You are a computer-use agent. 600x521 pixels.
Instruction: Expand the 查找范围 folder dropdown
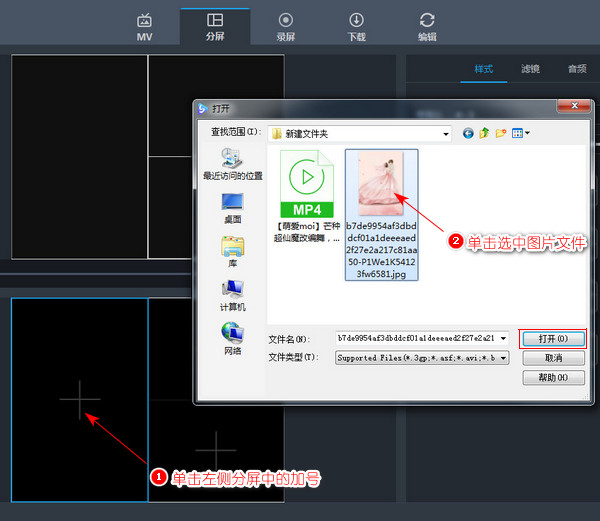pos(445,134)
